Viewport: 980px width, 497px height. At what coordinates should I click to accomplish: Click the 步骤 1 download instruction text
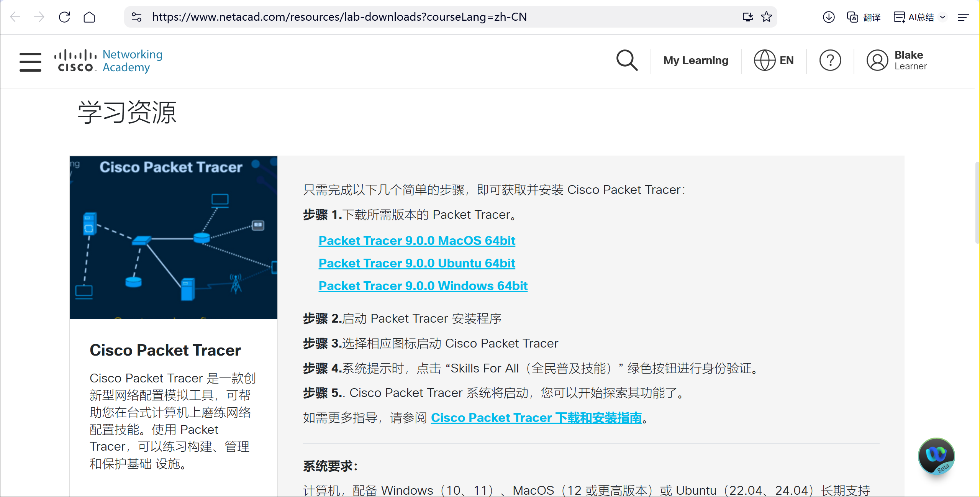point(410,215)
